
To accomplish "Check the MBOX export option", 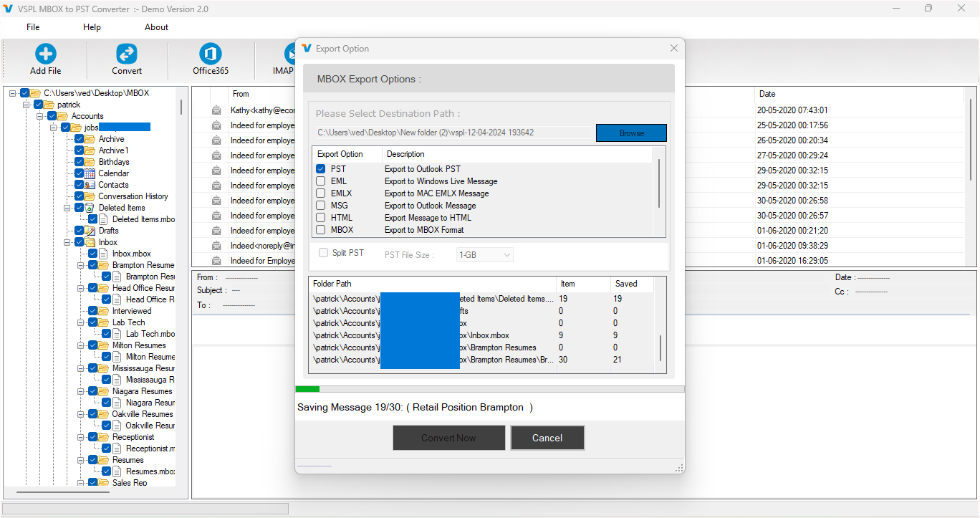I will coord(321,230).
